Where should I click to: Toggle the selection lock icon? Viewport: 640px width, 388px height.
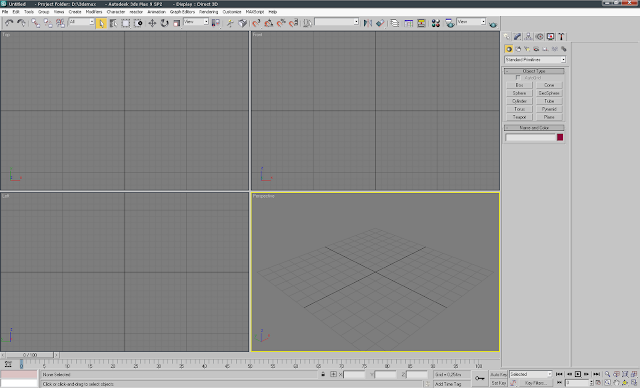(323, 374)
